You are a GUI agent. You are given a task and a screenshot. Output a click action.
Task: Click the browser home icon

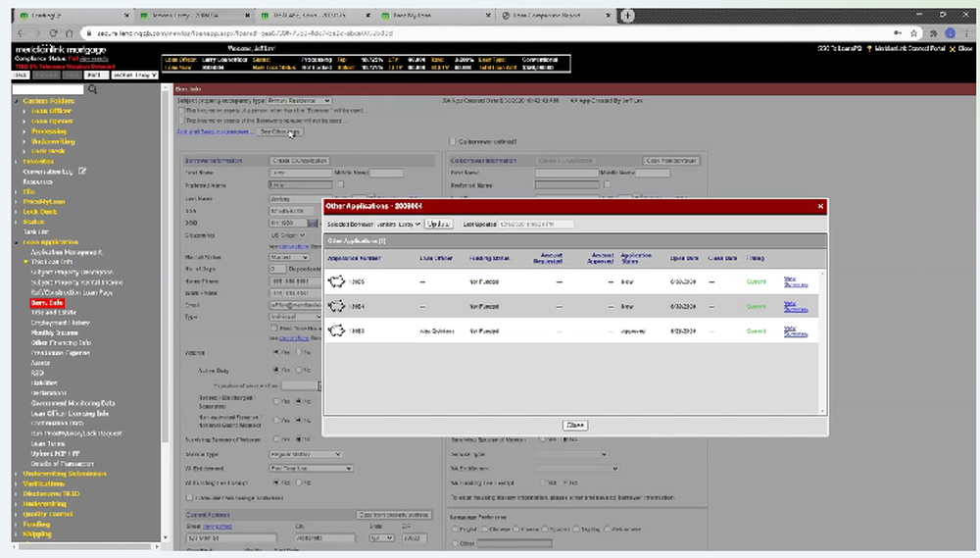[70, 33]
